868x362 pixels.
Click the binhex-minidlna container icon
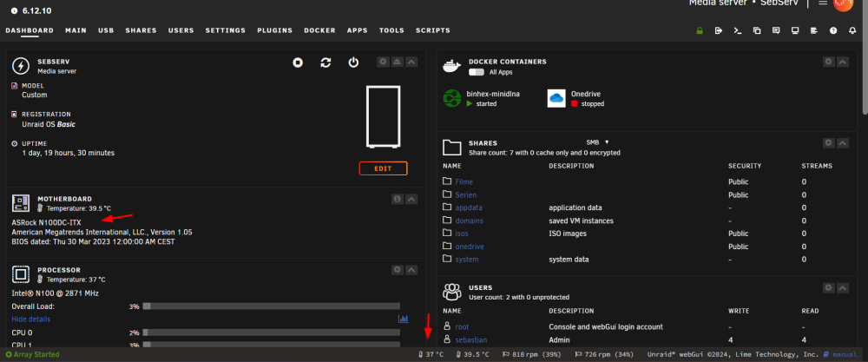click(x=451, y=98)
